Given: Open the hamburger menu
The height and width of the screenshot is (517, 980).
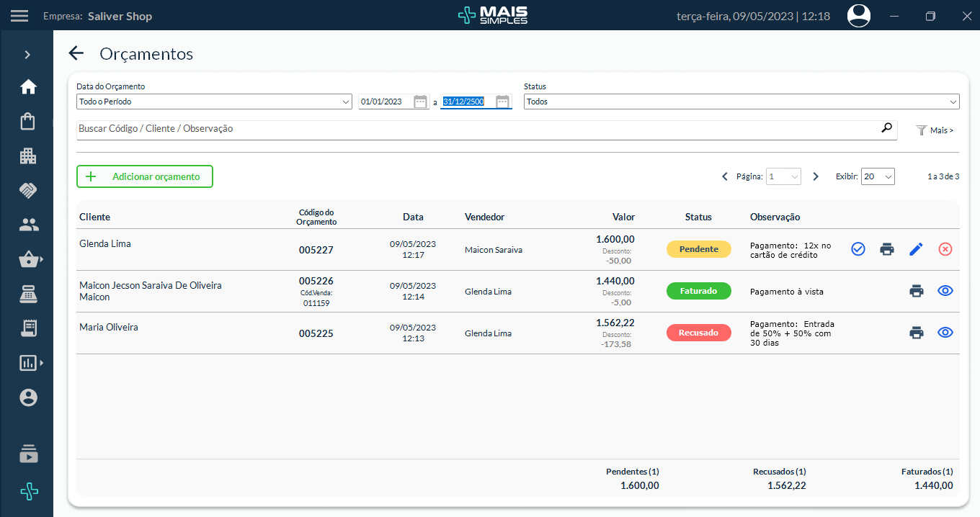Looking at the screenshot, I should pyautogui.click(x=19, y=15).
